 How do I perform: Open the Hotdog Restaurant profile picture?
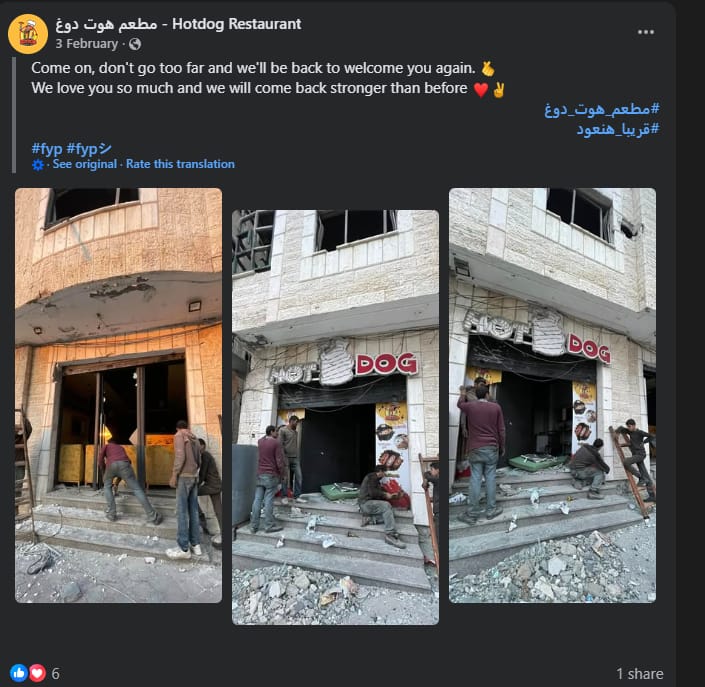(x=28, y=34)
